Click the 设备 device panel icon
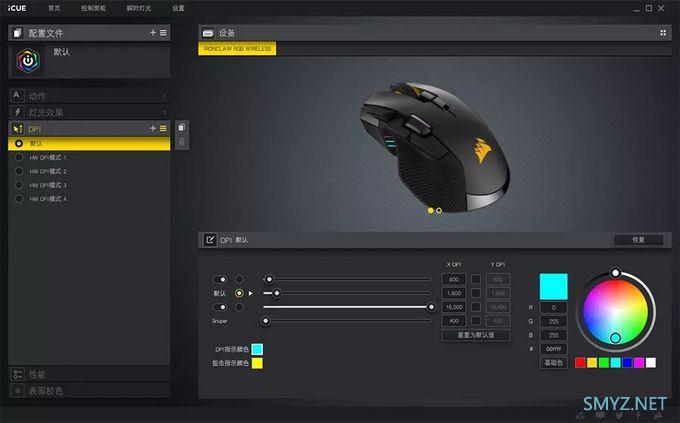The image size is (680, 423). coord(208,33)
